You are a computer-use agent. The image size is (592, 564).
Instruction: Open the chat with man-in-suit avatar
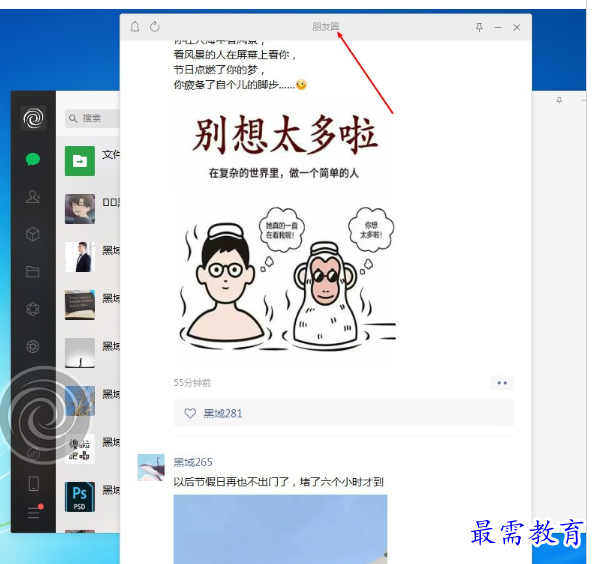(88, 257)
